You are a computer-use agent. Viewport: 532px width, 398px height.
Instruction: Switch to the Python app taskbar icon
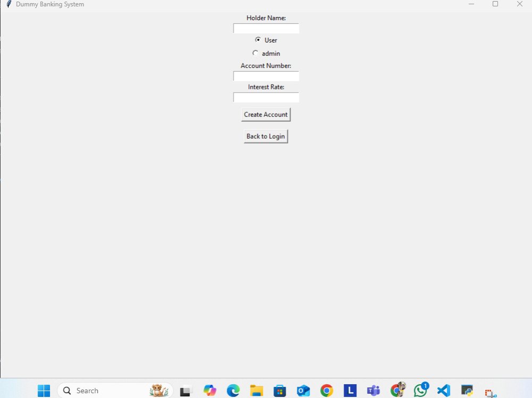coord(467,391)
